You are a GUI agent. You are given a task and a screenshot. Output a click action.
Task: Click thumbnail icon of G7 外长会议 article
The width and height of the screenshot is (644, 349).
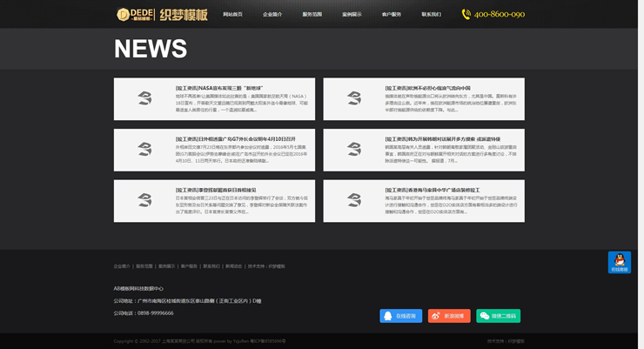(x=144, y=150)
